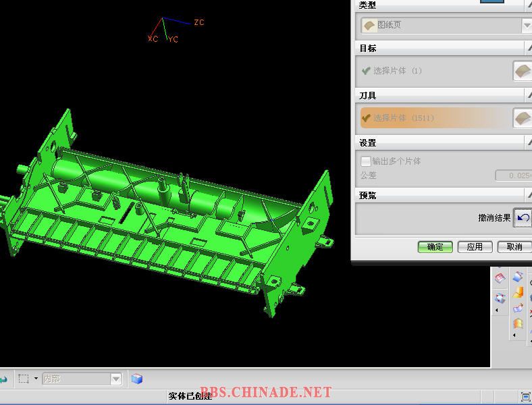The height and width of the screenshot is (405, 532).
Task: Collapse the 设置 section
Action: (x=528, y=143)
